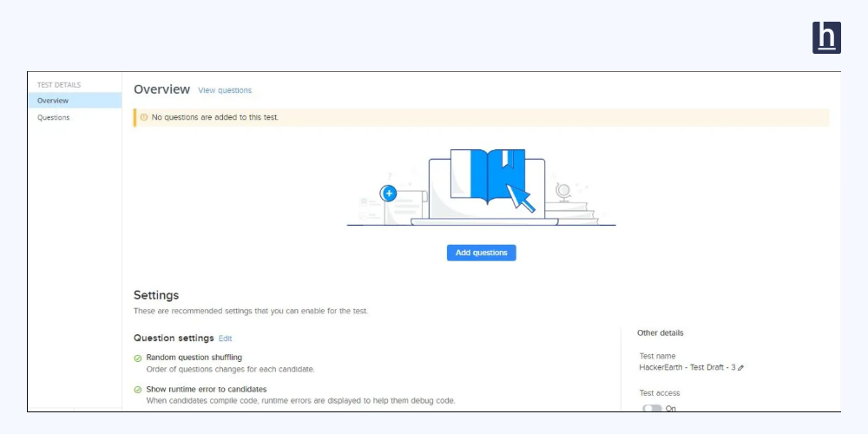Viewport: 868px width, 434px height.
Task: Click the 'Overview' page heading
Action: pos(161,89)
